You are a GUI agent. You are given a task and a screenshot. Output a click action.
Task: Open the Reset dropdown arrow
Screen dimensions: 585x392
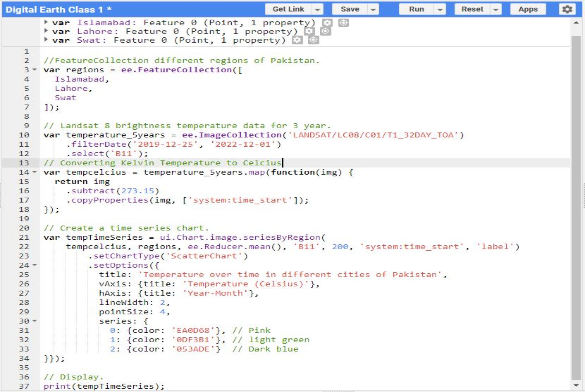(x=496, y=9)
